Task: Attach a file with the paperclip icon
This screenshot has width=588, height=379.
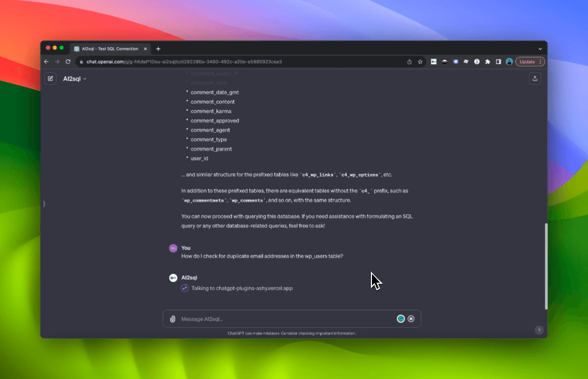Action: pos(172,319)
